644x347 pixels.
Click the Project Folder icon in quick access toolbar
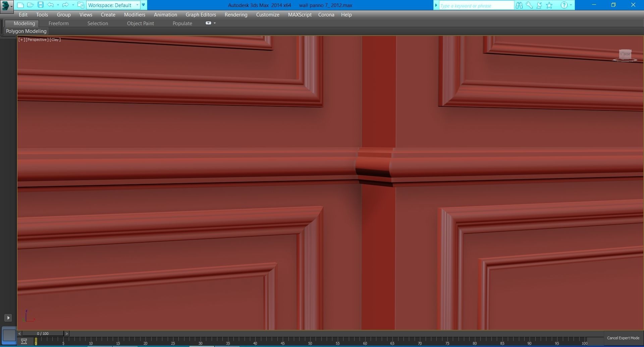(x=80, y=5)
